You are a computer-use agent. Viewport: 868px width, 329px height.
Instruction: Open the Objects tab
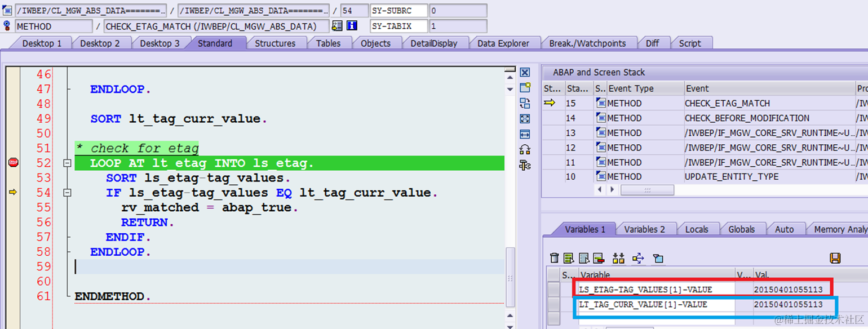click(375, 43)
